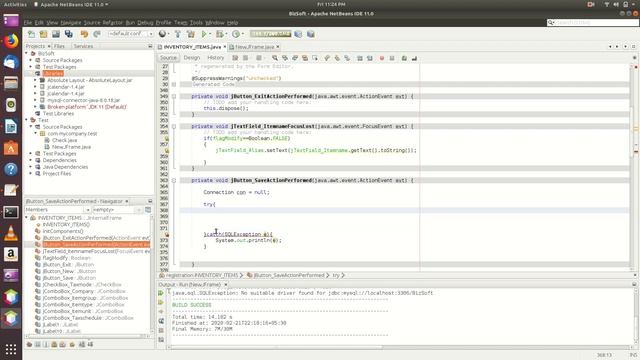Collapse the jButton_SaveActionPerformed code fold
This screenshot has height=360, width=640.
click(174, 180)
